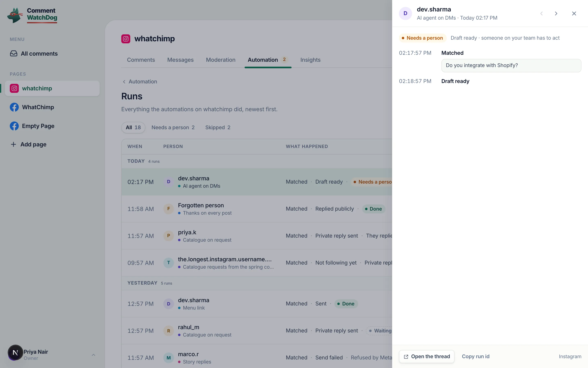This screenshot has height=368, width=588.
Task: Open the marco.r Story replies run
Action: [x=257, y=356]
